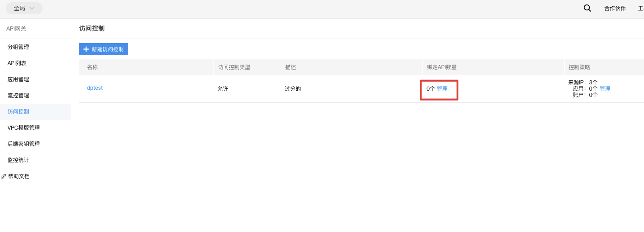This screenshot has width=644, height=232.
Task: Go to 分组管理 in sidebar
Action: pos(18,47)
